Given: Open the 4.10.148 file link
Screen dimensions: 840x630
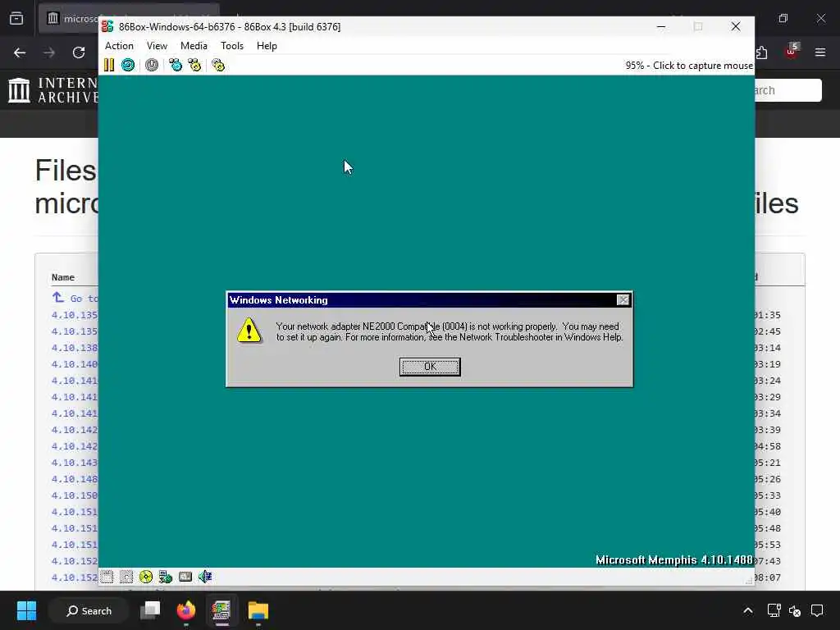Looking at the screenshot, I should [75, 479].
